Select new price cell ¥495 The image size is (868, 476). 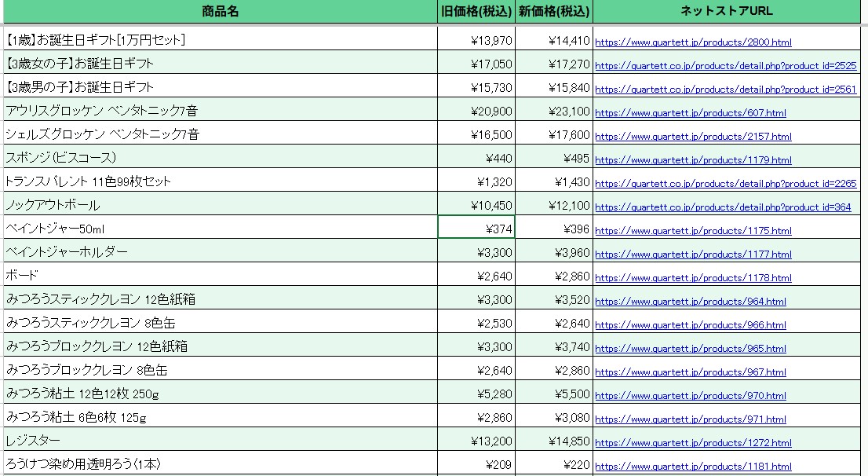[x=553, y=157]
